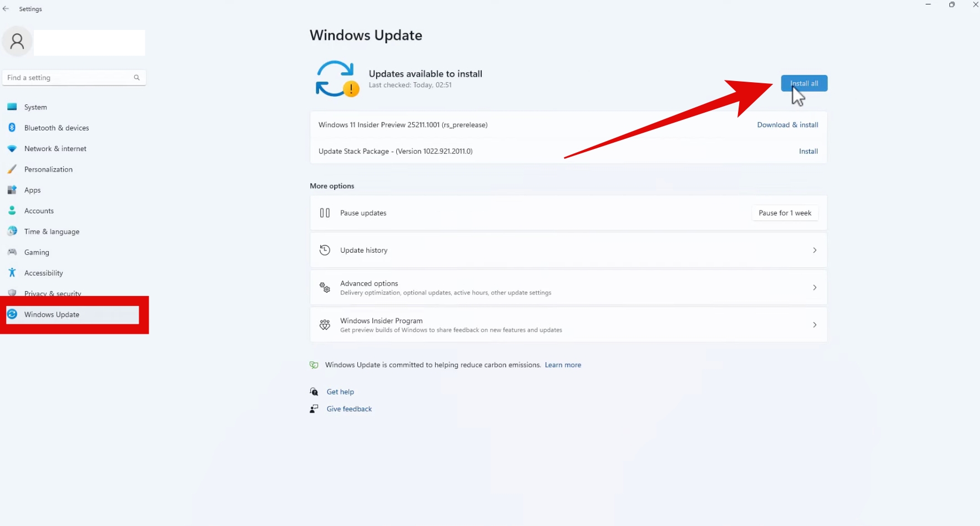Expand Windows Insider Program chevron
The image size is (980, 526).
(x=815, y=325)
